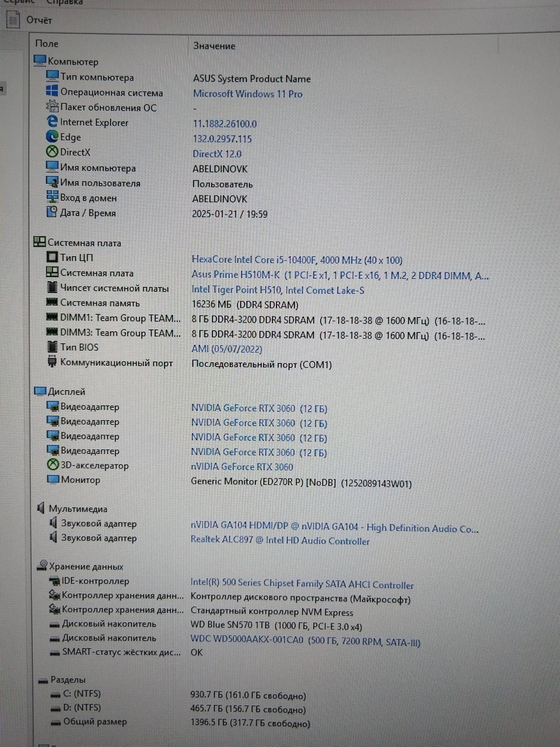Screen dimensions: 560x747
Task: Click the icon beside Имя пользователя
Action: coord(52,182)
